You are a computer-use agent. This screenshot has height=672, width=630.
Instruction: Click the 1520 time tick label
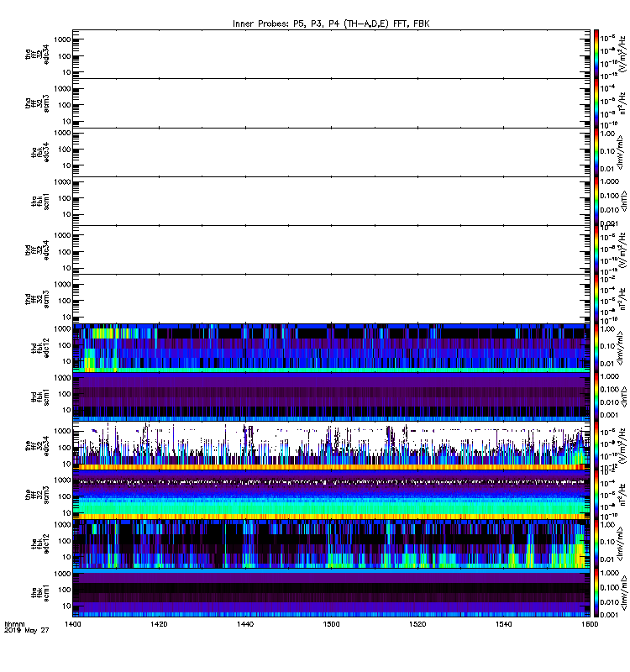coord(417,624)
